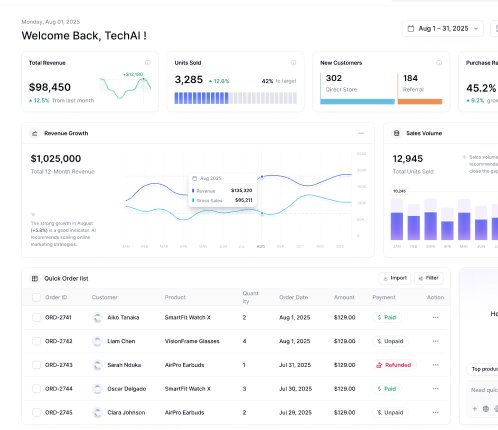Click the 302 Direct Store count
The height and width of the screenshot is (430, 498).
click(334, 78)
